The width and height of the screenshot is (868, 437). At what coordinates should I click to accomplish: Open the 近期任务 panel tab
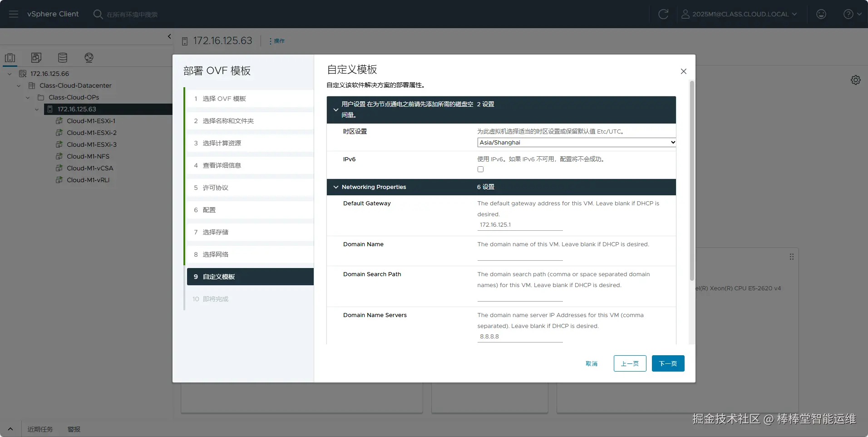coord(40,429)
